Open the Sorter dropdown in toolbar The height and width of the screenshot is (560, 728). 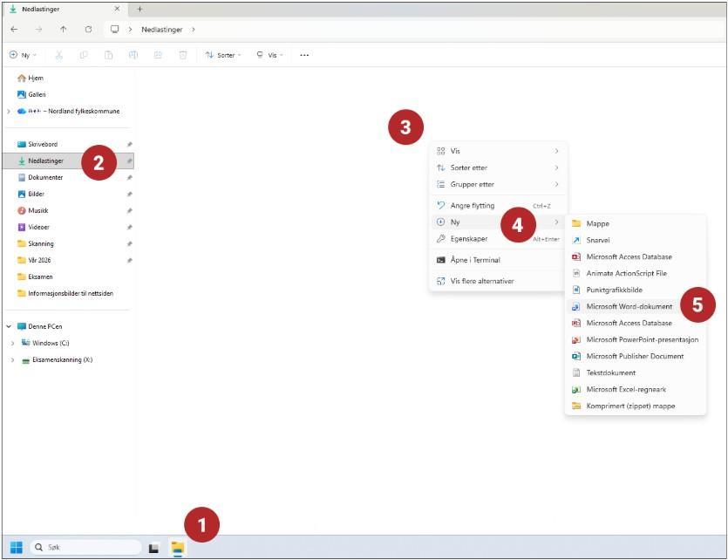click(223, 55)
